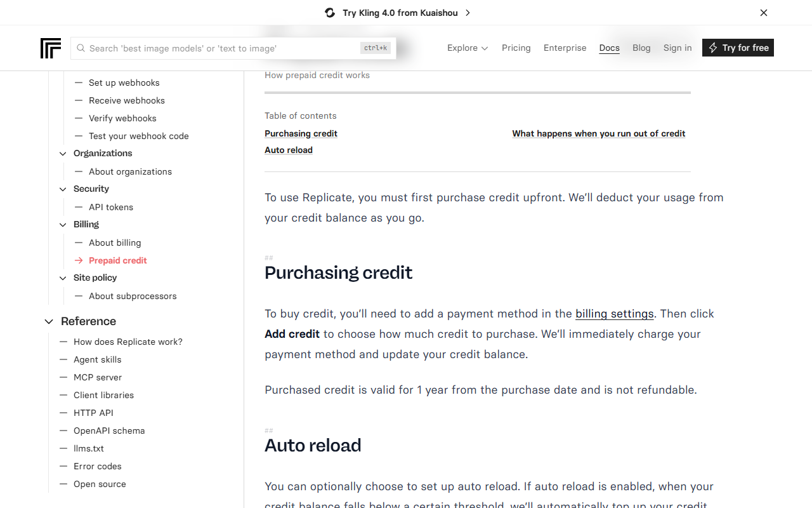Open How does Replicate work? page
This screenshot has width=812, height=508.
pyautogui.click(x=128, y=342)
